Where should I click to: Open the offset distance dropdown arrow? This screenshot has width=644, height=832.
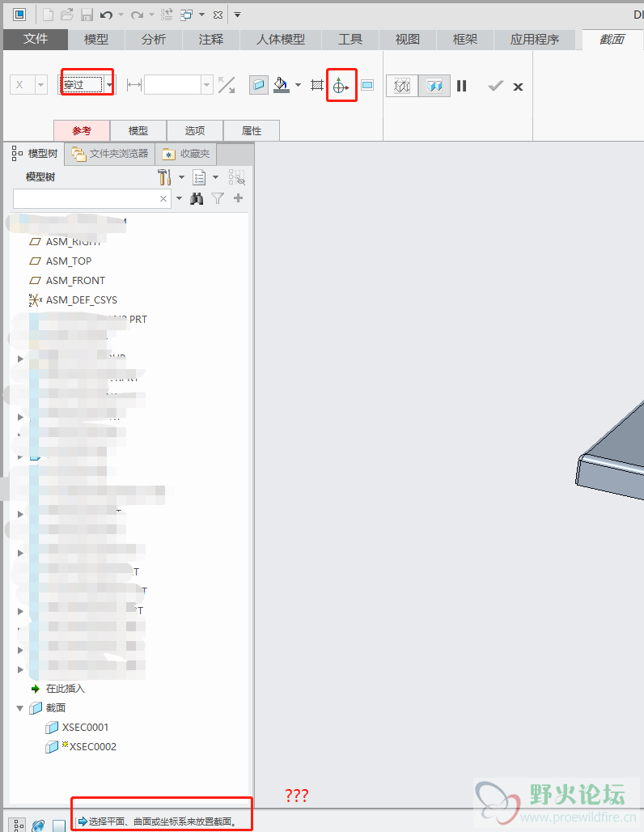coord(207,85)
